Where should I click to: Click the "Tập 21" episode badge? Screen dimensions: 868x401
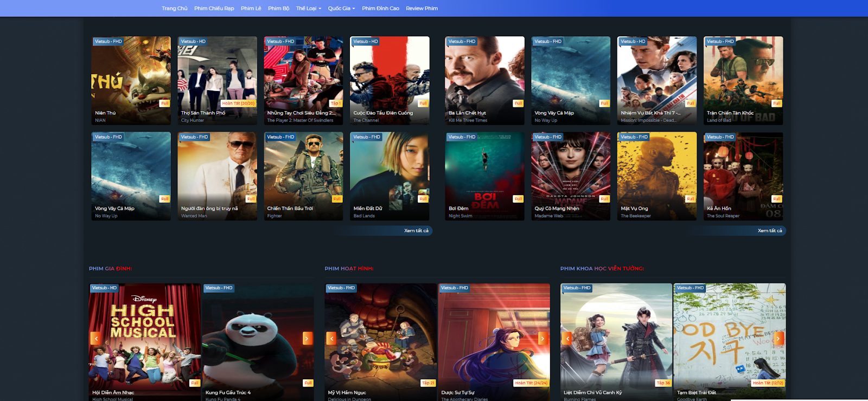(x=429, y=383)
